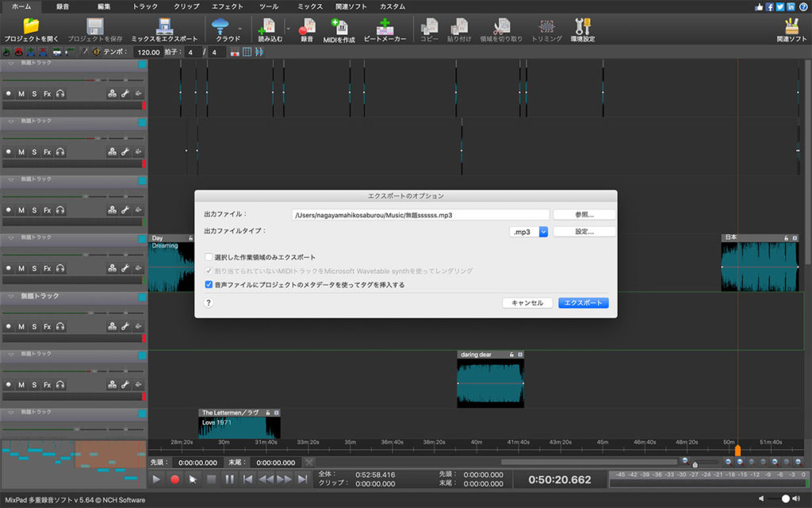This screenshot has width=812, height=508.
Task: Click the orange playhead marker on the ruler
Action: tap(737, 451)
